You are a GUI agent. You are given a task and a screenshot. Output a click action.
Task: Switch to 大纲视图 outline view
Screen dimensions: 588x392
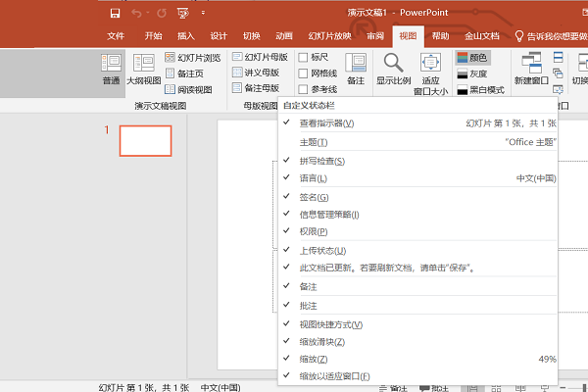click(143, 69)
